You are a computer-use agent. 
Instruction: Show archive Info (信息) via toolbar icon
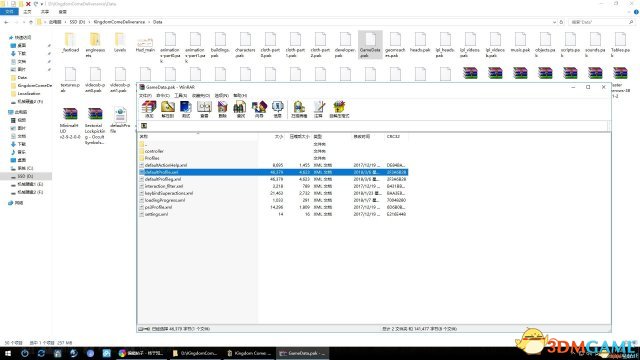pos(278,109)
